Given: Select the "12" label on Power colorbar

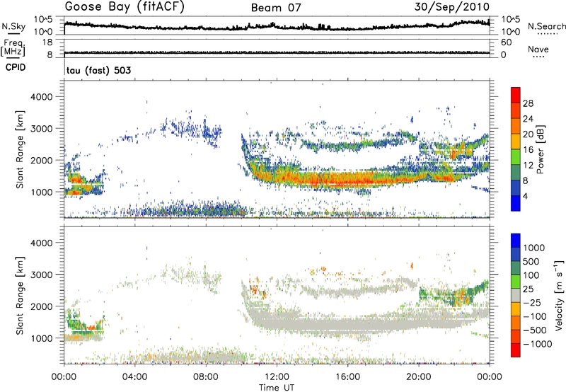Looking at the screenshot, I should click(x=528, y=166).
